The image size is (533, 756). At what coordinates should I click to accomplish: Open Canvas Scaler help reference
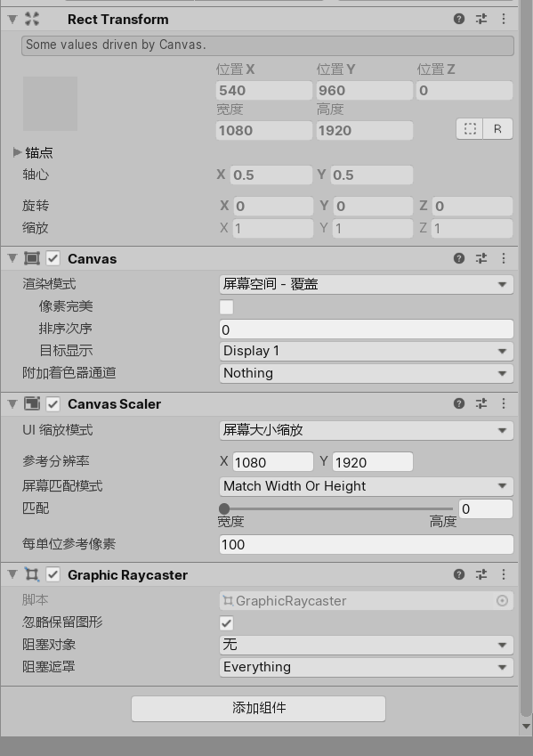(459, 403)
